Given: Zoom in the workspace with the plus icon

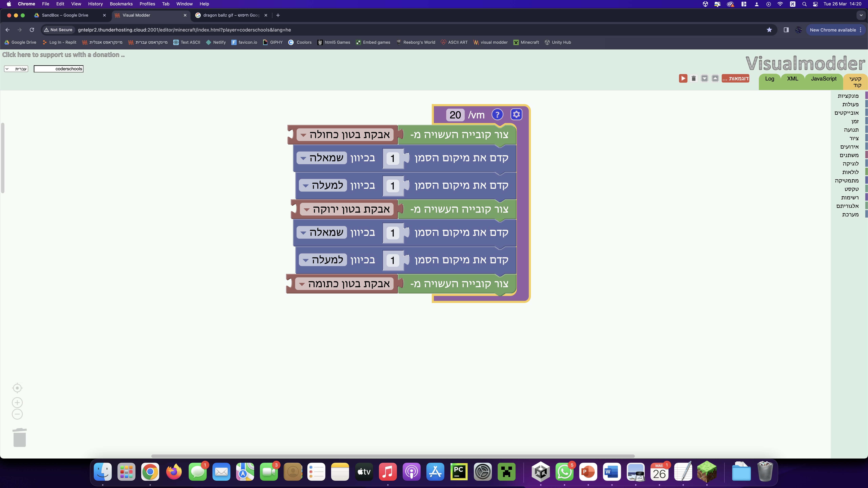Looking at the screenshot, I should (17, 402).
